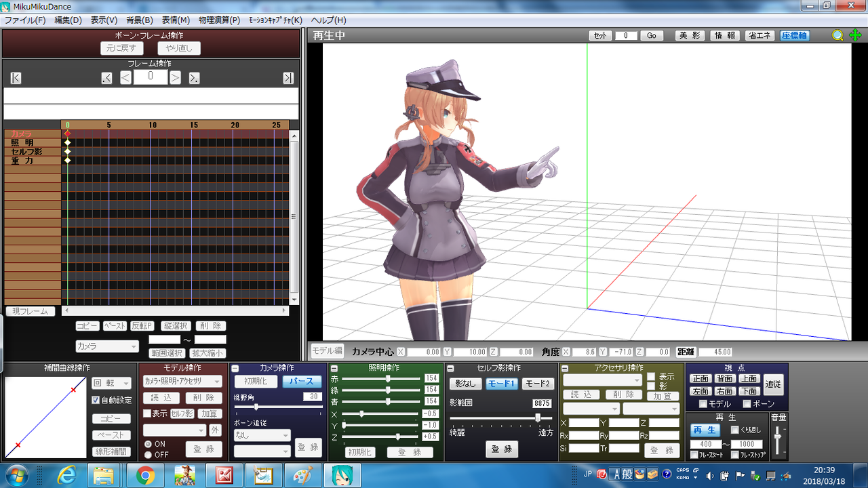The height and width of the screenshot is (488, 868).
Task: Click the blue help question mark tray icon
Action: 667,474
